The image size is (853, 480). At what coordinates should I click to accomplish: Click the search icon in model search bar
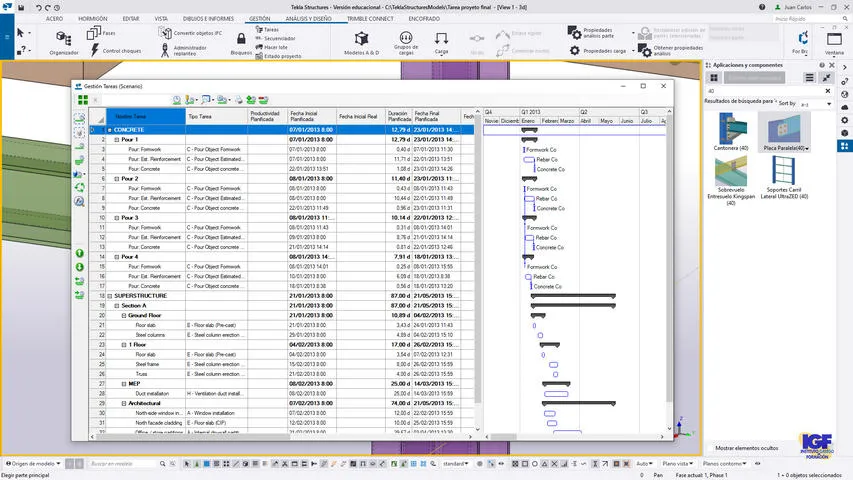(163, 464)
